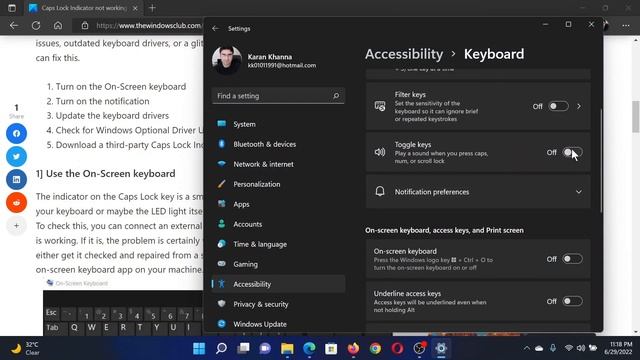The image size is (640, 360).
Task: Click 'Turn on the notification' list item
Action: pos(102,101)
